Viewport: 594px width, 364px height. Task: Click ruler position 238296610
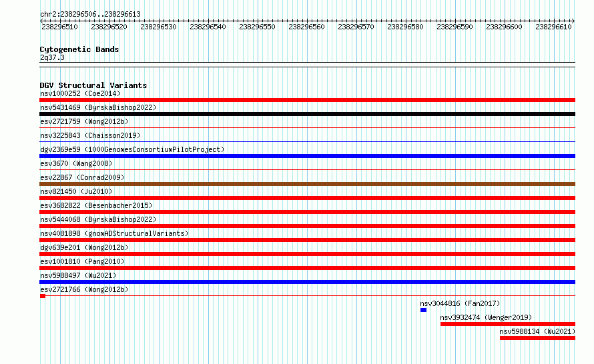553,27
